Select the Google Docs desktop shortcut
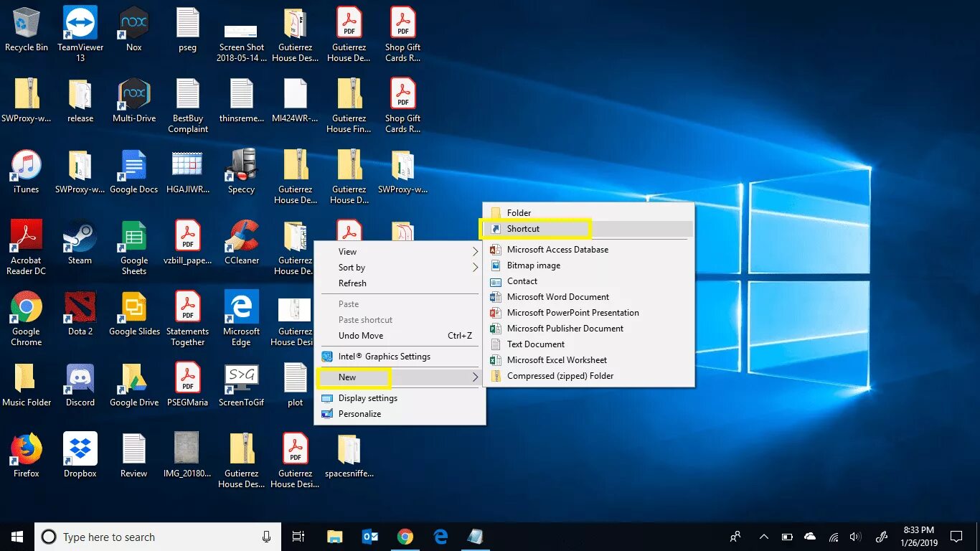980x551 pixels. (x=134, y=171)
